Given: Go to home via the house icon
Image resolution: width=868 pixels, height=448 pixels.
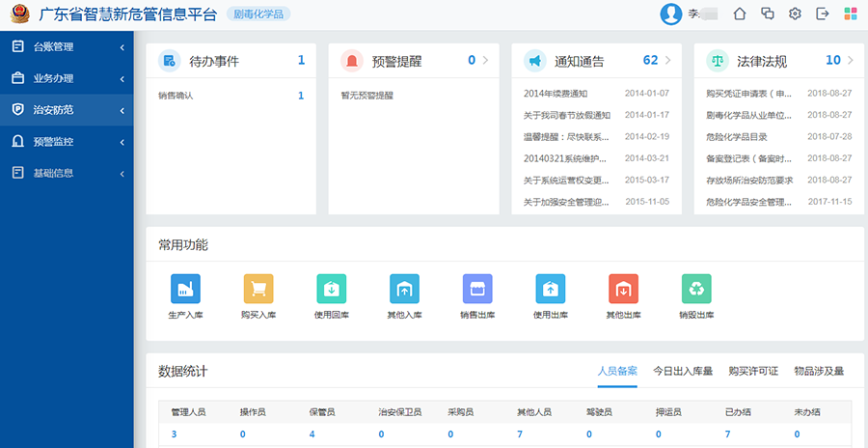Looking at the screenshot, I should pos(740,14).
